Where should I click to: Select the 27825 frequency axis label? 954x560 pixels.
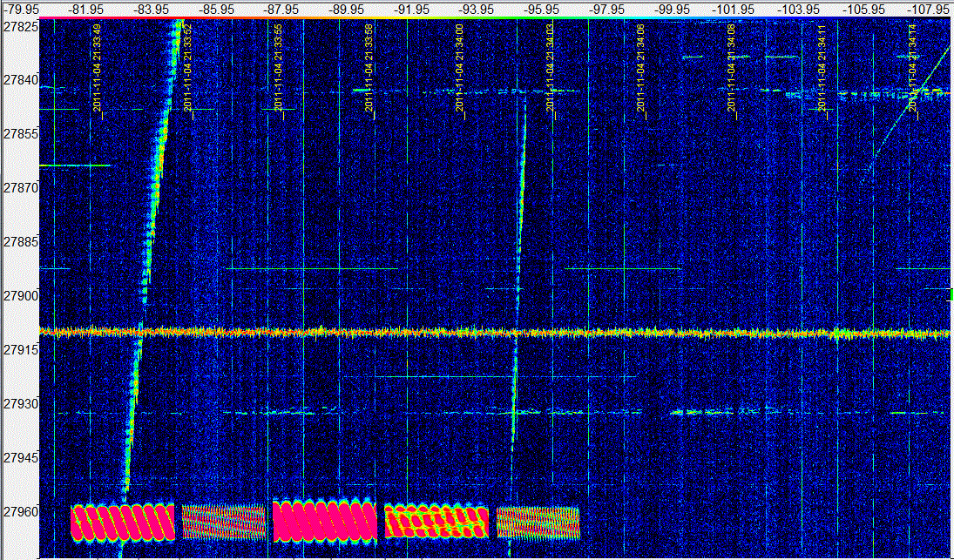[x=20, y=27]
